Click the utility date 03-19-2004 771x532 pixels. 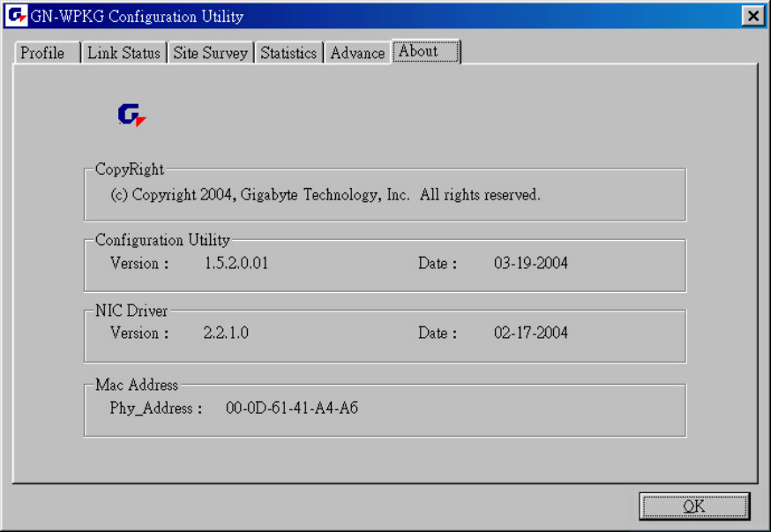[x=530, y=263]
